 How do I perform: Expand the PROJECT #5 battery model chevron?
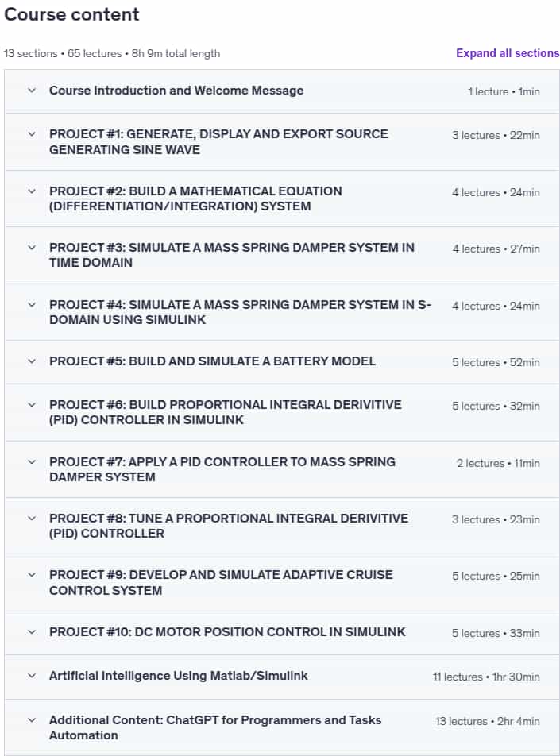(x=32, y=361)
